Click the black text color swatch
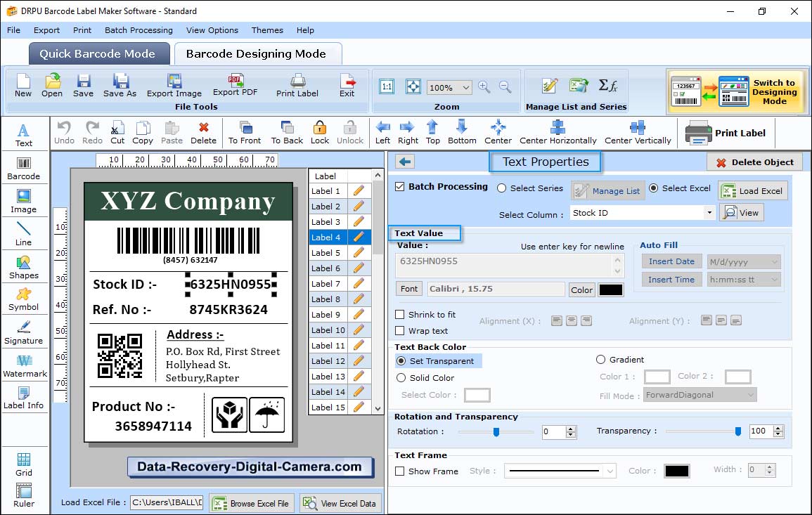This screenshot has height=515, width=812. [610, 290]
